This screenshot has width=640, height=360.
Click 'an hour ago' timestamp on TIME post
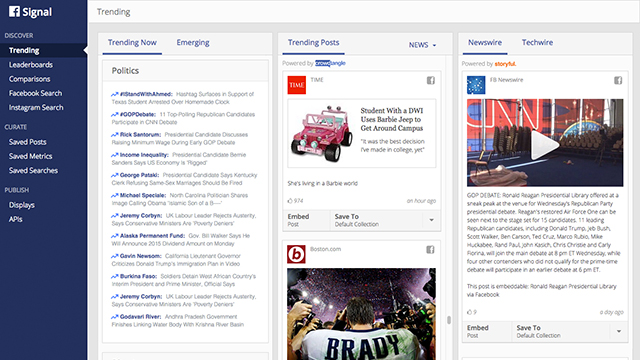click(421, 201)
